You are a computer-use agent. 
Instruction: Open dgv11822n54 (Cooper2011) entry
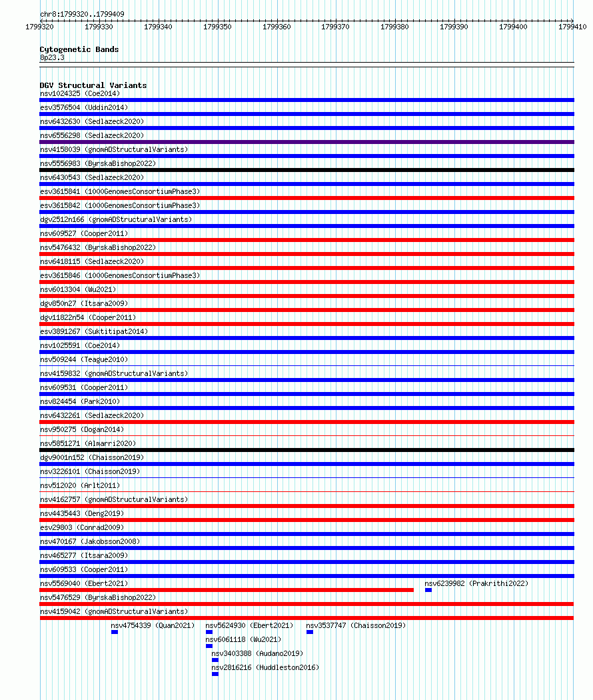point(88,317)
